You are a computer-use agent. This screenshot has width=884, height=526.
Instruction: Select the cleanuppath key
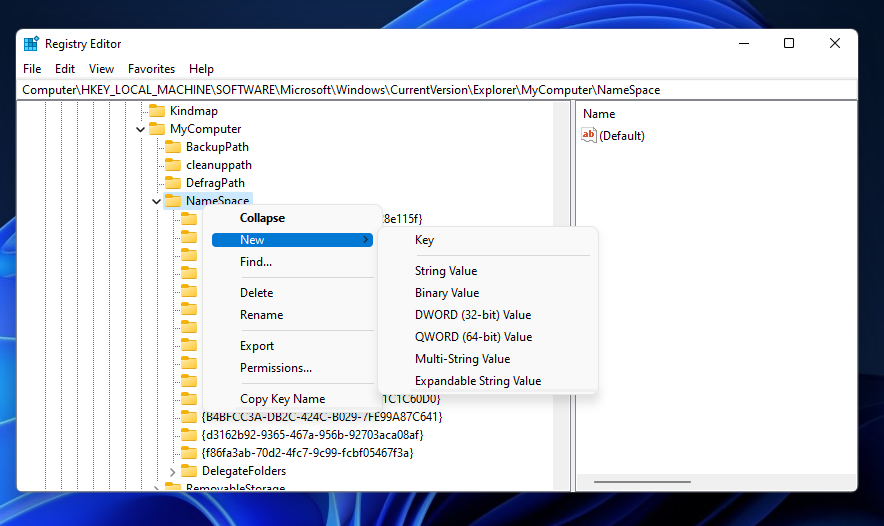(219, 165)
